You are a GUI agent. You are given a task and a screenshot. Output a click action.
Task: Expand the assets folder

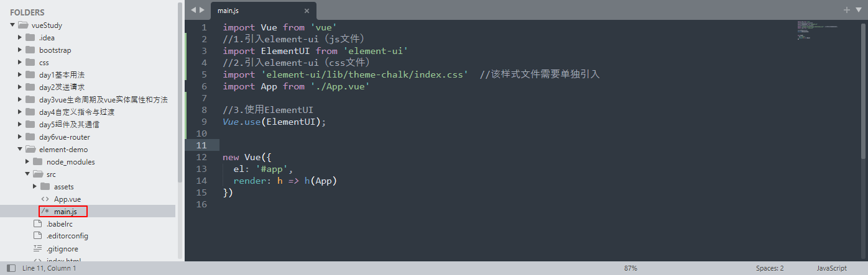point(35,186)
